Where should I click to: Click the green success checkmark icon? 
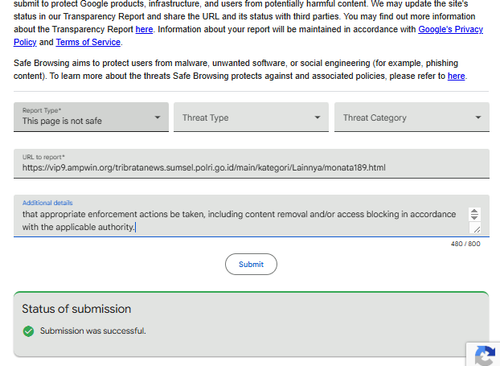click(28, 331)
